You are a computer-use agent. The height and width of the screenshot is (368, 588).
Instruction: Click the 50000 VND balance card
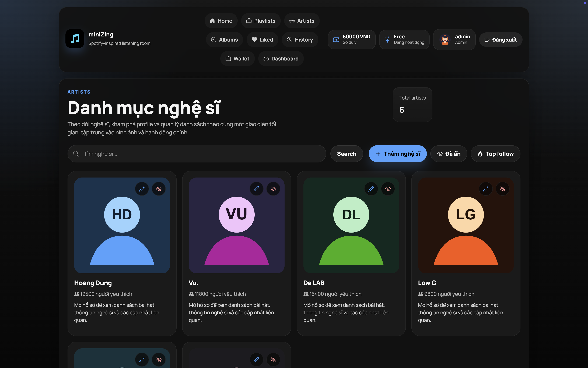pyautogui.click(x=352, y=40)
